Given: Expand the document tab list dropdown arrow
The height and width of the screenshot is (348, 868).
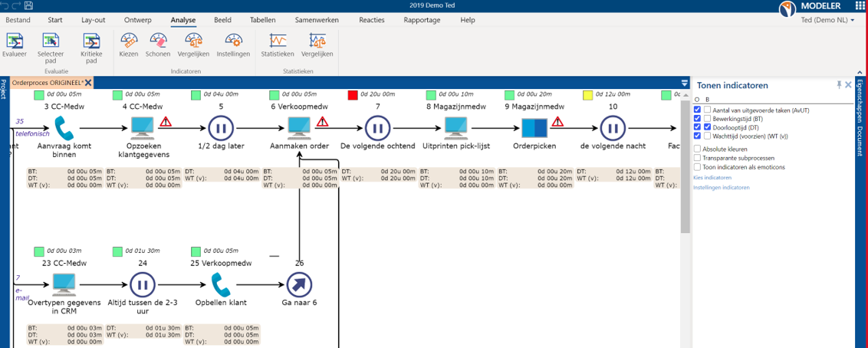Looking at the screenshot, I should (685, 83).
